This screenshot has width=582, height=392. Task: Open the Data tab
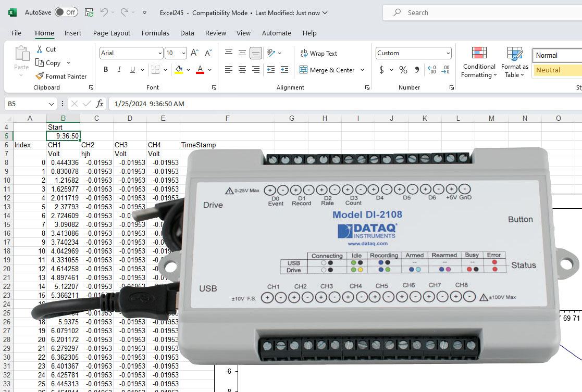coord(187,33)
